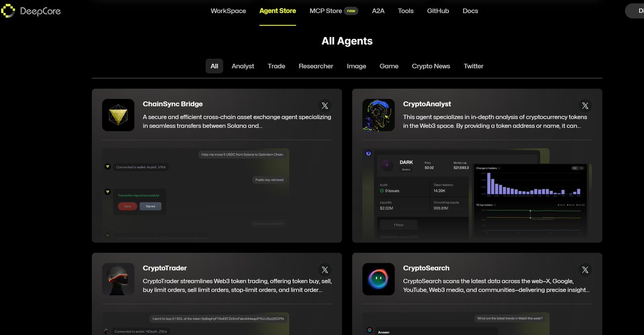Open Docs navigation link
This screenshot has height=335, width=644.
[x=470, y=11]
